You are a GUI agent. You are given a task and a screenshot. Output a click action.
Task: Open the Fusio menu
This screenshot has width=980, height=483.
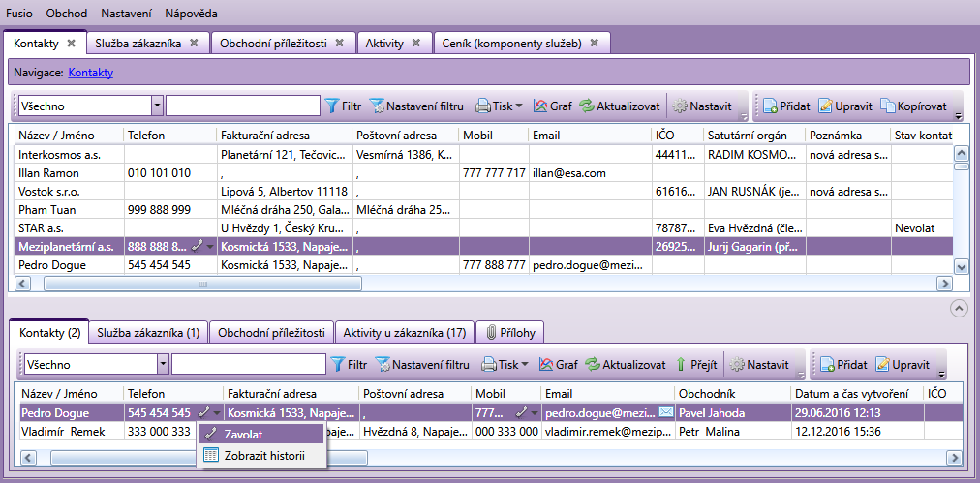point(18,13)
